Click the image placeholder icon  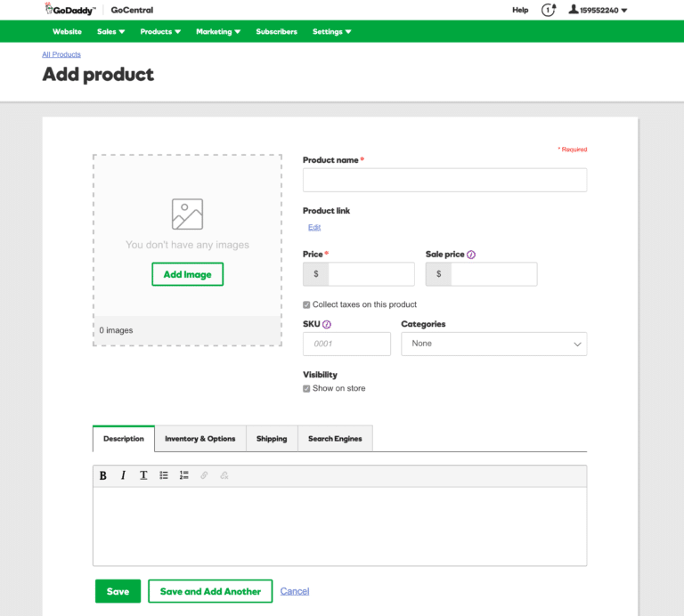[x=187, y=214]
